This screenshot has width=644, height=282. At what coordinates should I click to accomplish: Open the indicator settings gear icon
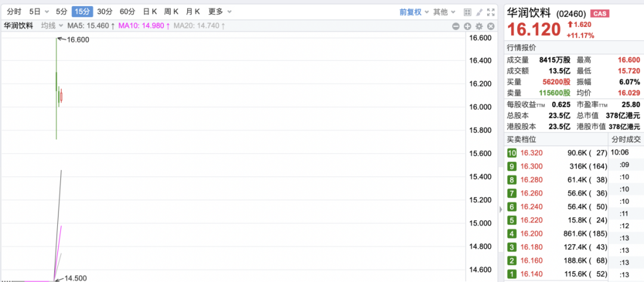tap(479, 26)
